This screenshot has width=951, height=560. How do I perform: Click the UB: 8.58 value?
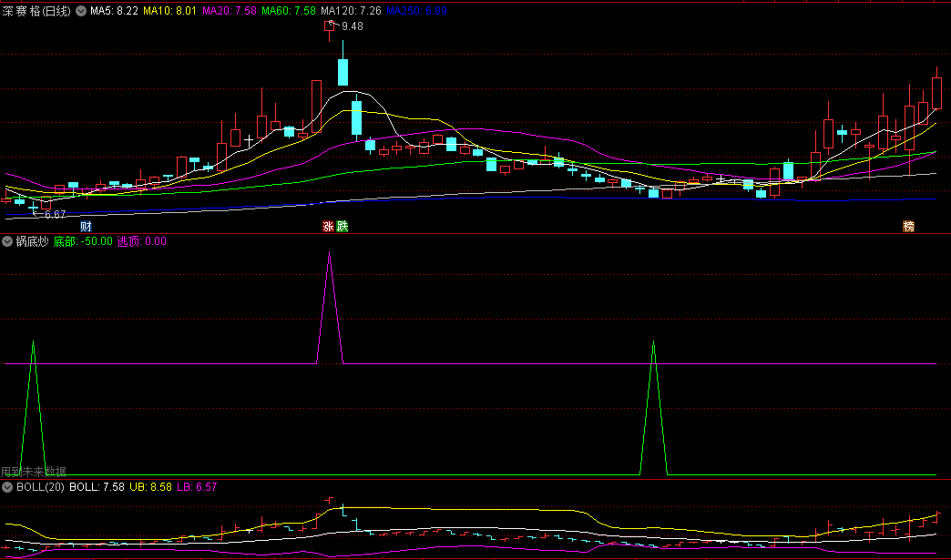[151, 487]
